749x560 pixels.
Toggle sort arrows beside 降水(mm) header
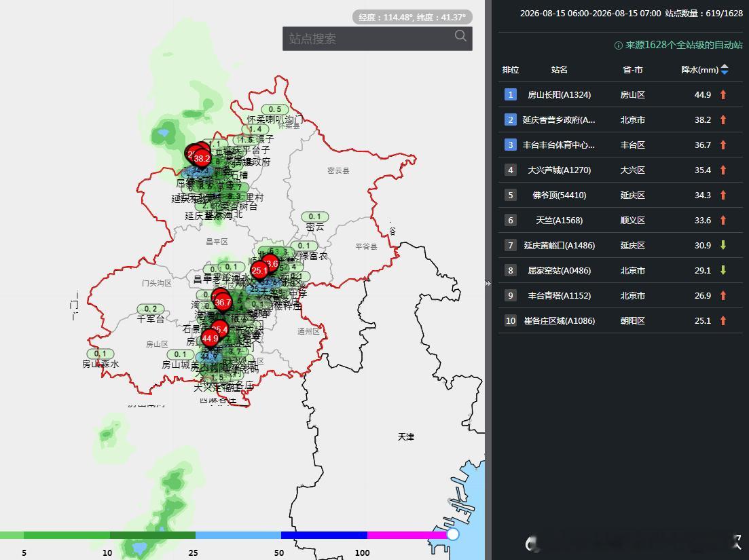click(x=724, y=70)
